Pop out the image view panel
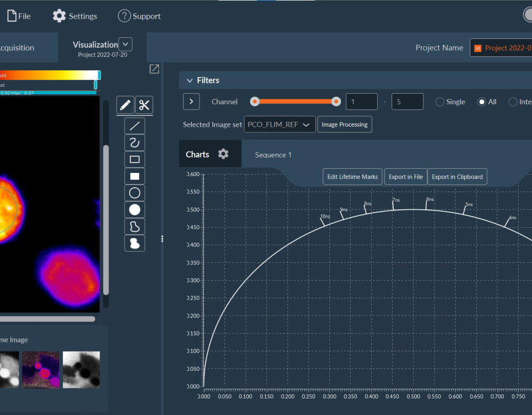This screenshot has height=415, width=532. (154, 69)
